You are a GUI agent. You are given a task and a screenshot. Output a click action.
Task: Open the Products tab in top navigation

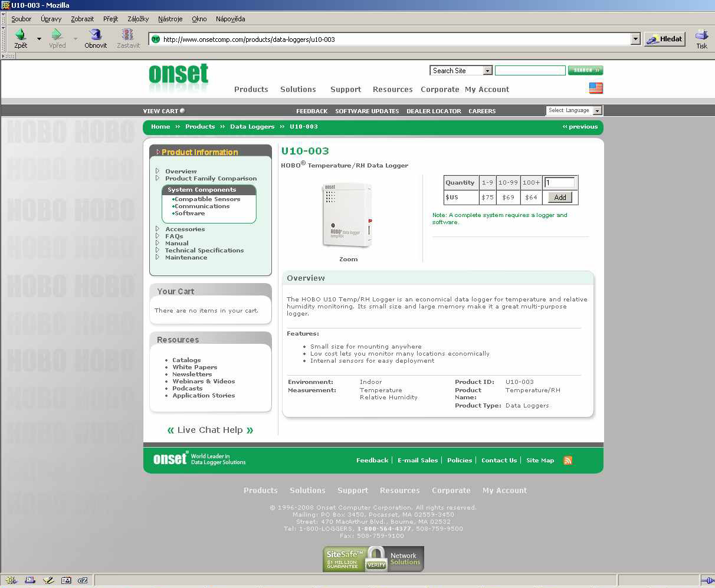[251, 90]
